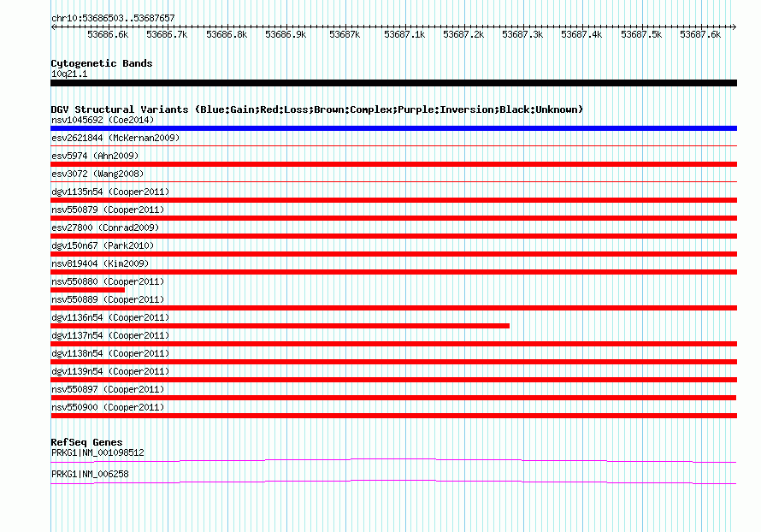The width and height of the screenshot is (761, 532).
Task: Click the 53687.3k ruler tick label
Action: pyautogui.click(x=522, y=34)
